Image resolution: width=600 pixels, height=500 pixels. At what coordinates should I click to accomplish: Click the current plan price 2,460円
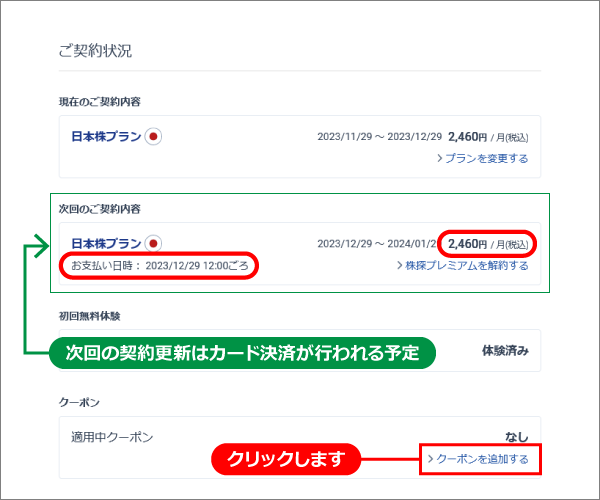pyautogui.click(x=468, y=137)
